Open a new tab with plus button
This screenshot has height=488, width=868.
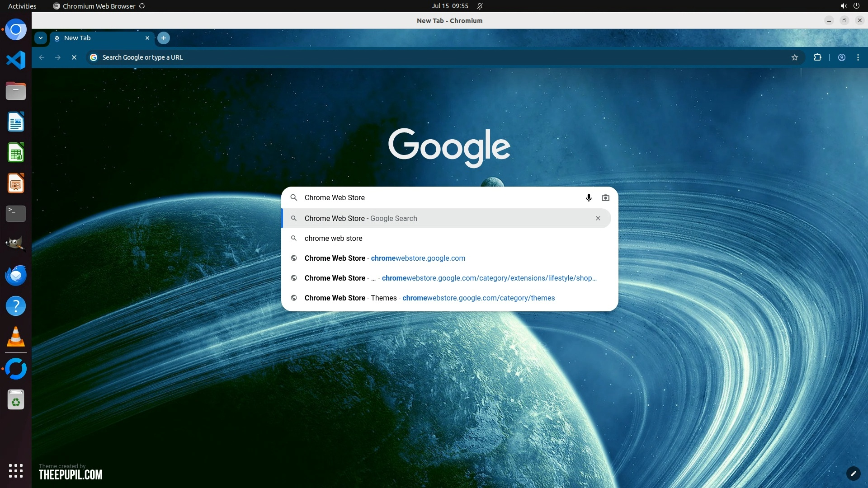[164, 38]
